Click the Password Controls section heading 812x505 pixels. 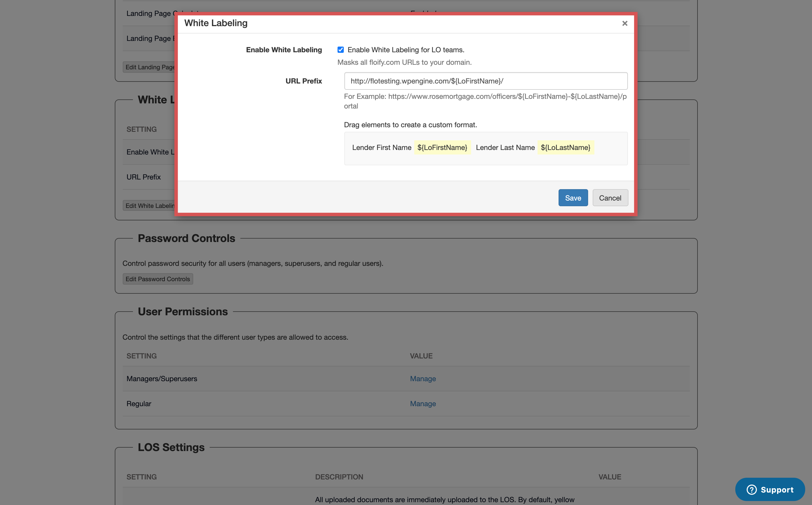point(186,238)
